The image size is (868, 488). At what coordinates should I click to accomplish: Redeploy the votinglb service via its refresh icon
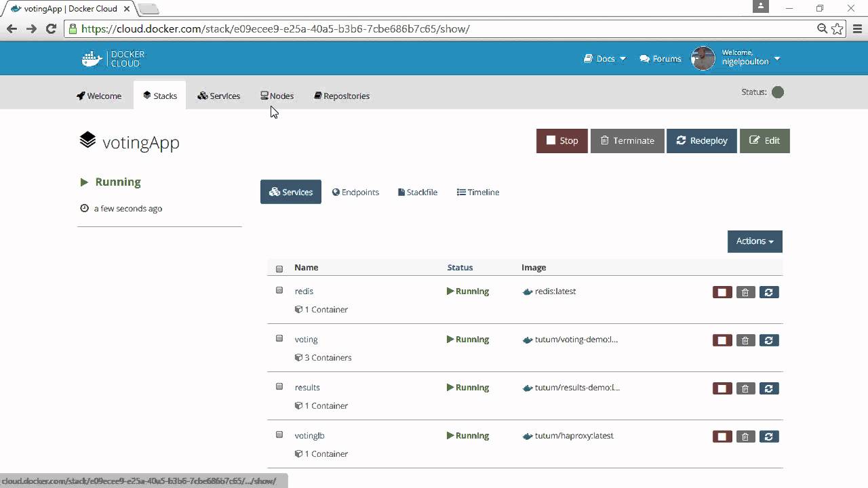point(769,436)
